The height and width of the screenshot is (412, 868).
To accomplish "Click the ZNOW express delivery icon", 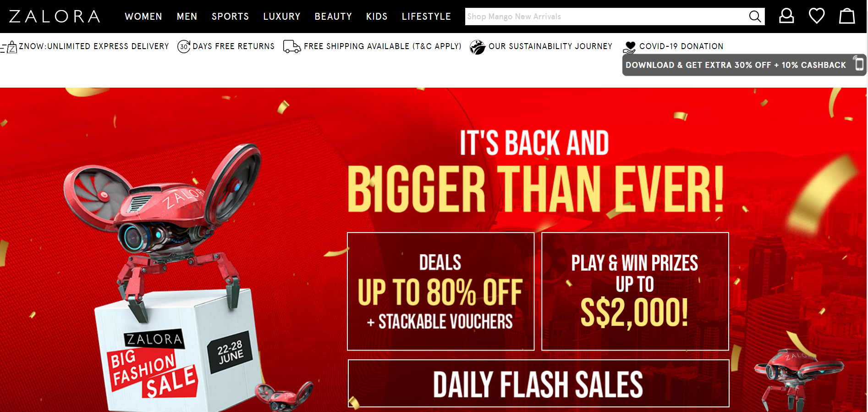I will tap(9, 47).
